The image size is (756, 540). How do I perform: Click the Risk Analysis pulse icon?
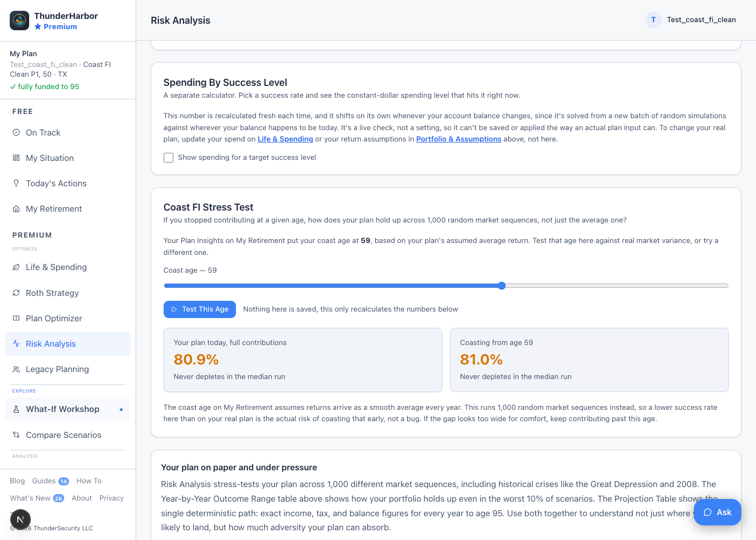[x=16, y=343]
